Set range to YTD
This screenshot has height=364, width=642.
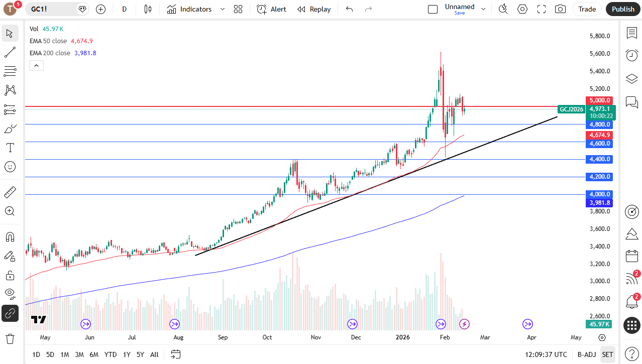point(111,354)
